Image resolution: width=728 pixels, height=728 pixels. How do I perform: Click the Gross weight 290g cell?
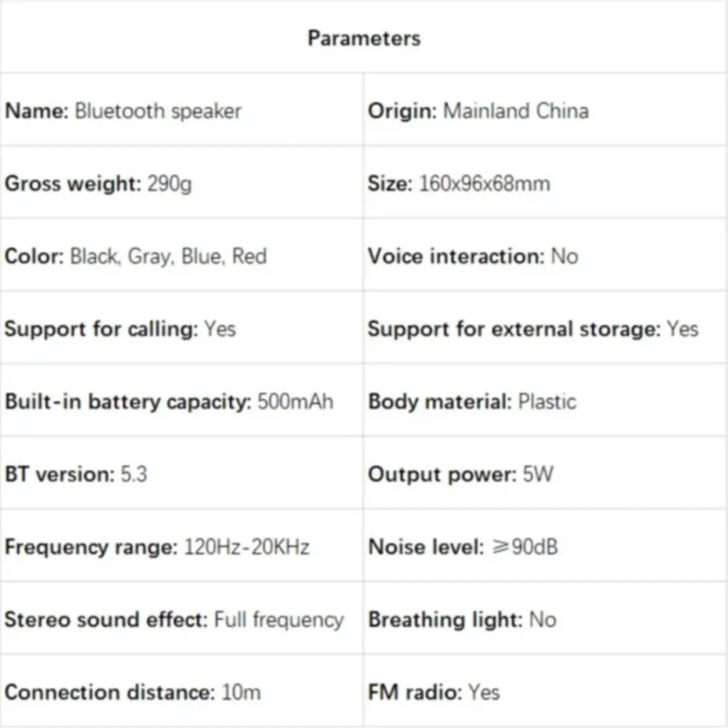pyautogui.click(x=98, y=183)
